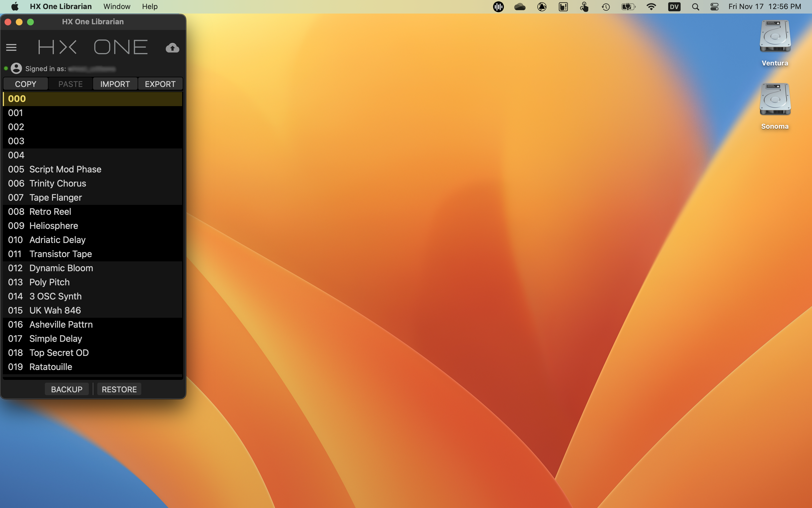Select empty preset slot 002
Image resolution: width=812 pixels, height=508 pixels.
(x=92, y=127)
